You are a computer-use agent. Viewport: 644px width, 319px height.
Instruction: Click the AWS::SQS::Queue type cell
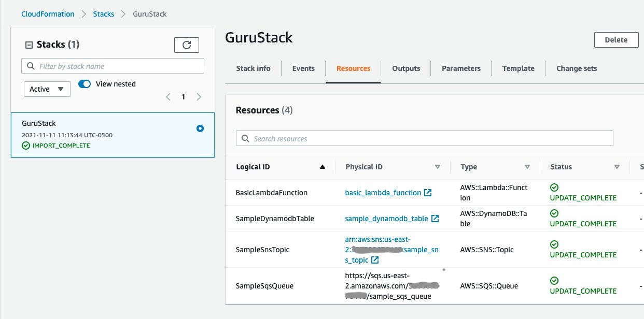(x=489, y=286)
